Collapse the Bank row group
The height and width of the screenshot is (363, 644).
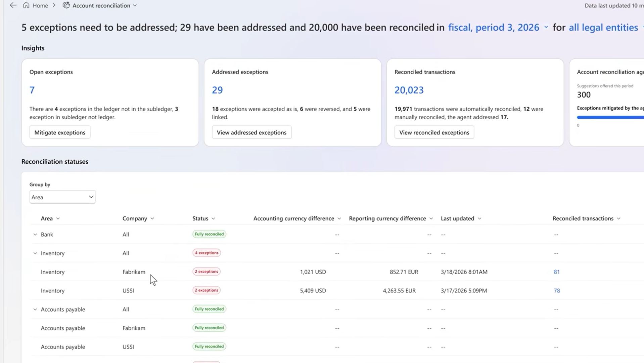(35, 235)
